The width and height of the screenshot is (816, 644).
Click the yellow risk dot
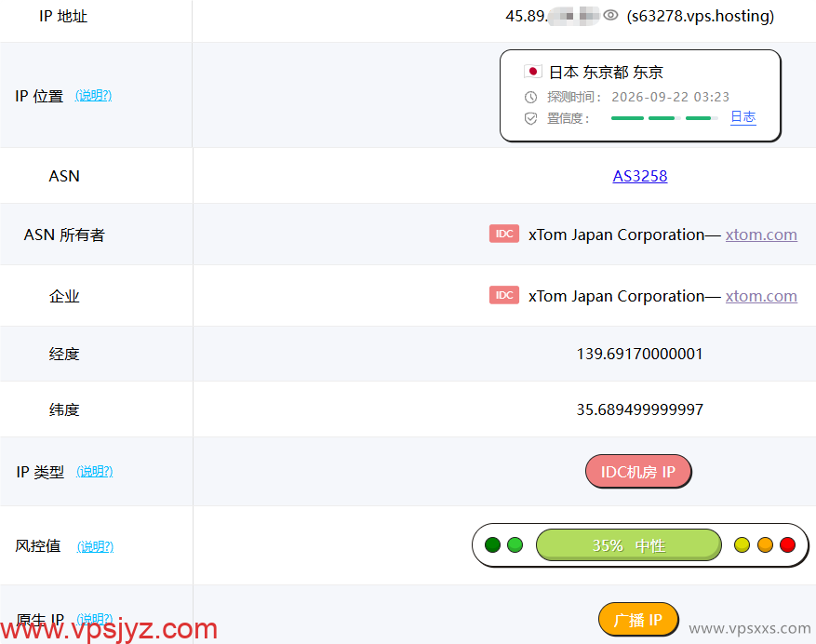pos(742,545)
